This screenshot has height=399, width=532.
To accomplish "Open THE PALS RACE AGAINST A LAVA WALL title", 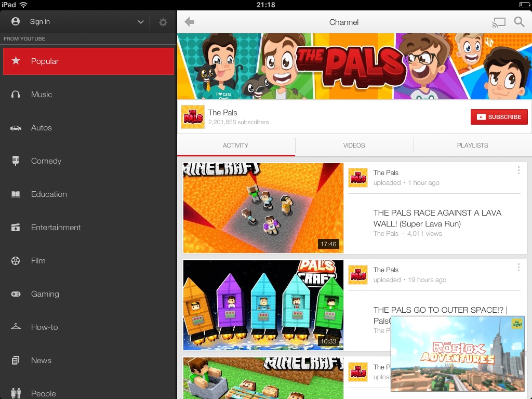I will click(x=437, y=218).
